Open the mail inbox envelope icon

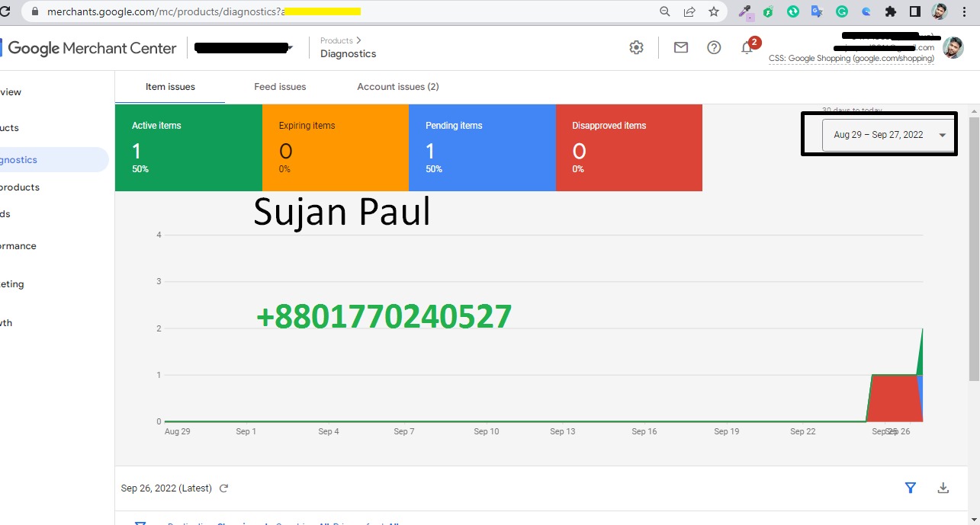[x=681, y=47]
